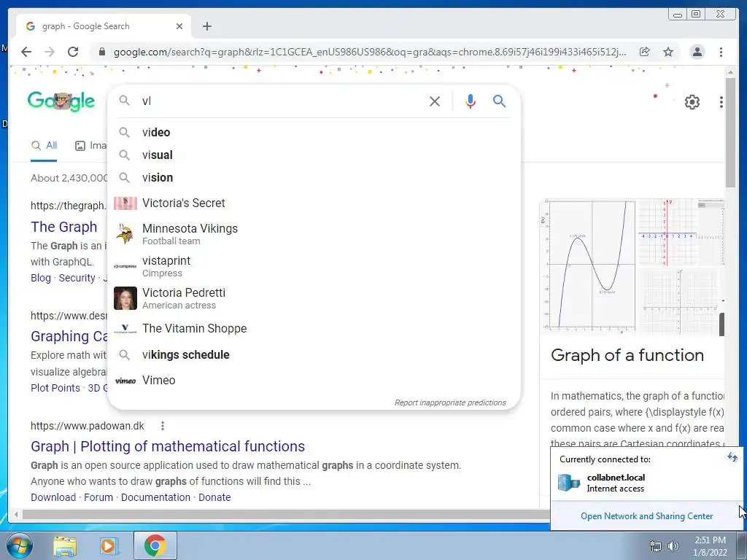Click Report inappropriate predictions
The height and width of the screenshot is (560, 747).
click(x=450, y=402)
